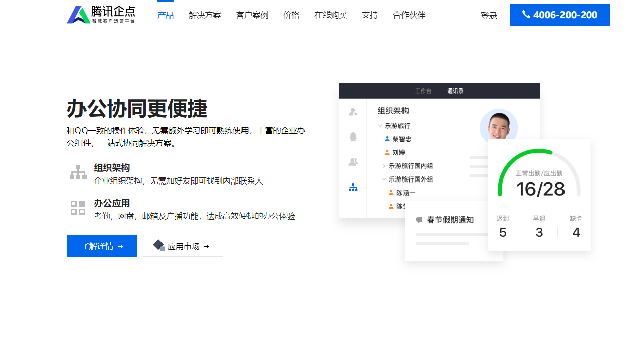Click the diamond icon on the 应用市场 button
This screenshot has height=362, width=644.
[158, 245]
